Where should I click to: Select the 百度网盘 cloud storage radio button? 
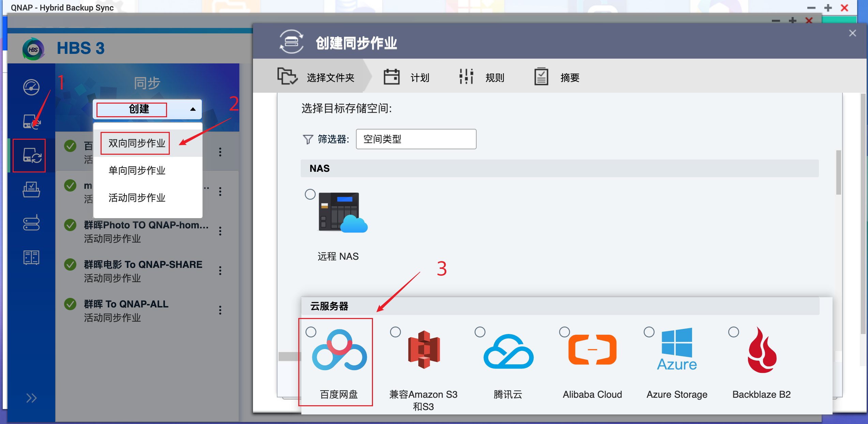[x=310, y=332]
